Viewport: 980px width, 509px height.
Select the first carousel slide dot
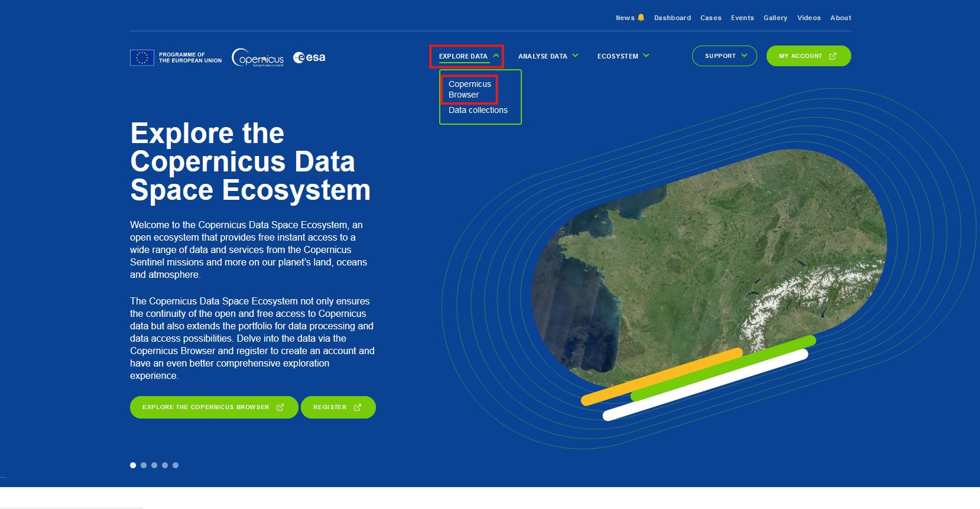click(133, 465)
